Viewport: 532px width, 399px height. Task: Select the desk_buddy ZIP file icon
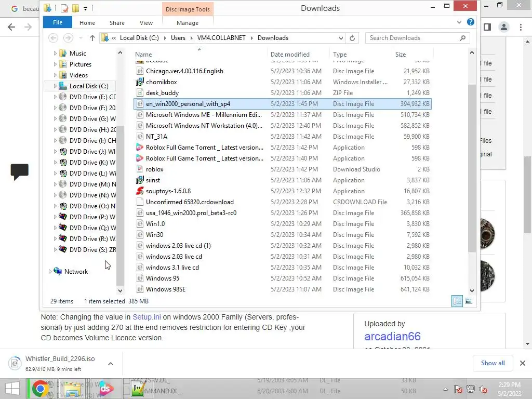140,92
